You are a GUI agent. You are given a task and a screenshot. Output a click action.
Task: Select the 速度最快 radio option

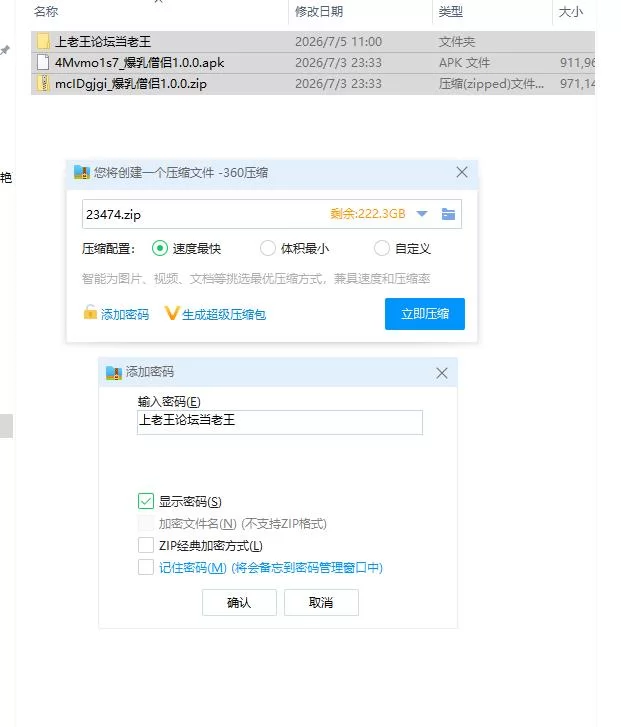[160, 249]
